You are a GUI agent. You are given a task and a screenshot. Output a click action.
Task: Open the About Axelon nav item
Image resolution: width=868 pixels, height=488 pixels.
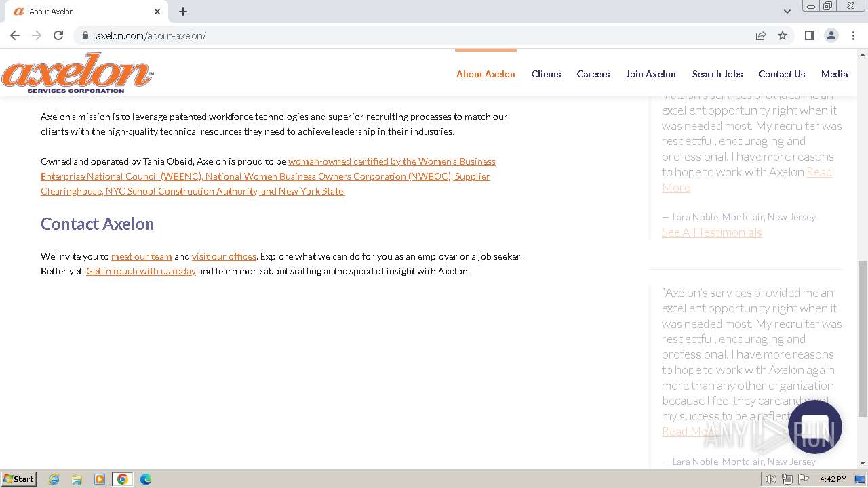tap(486, 74)
